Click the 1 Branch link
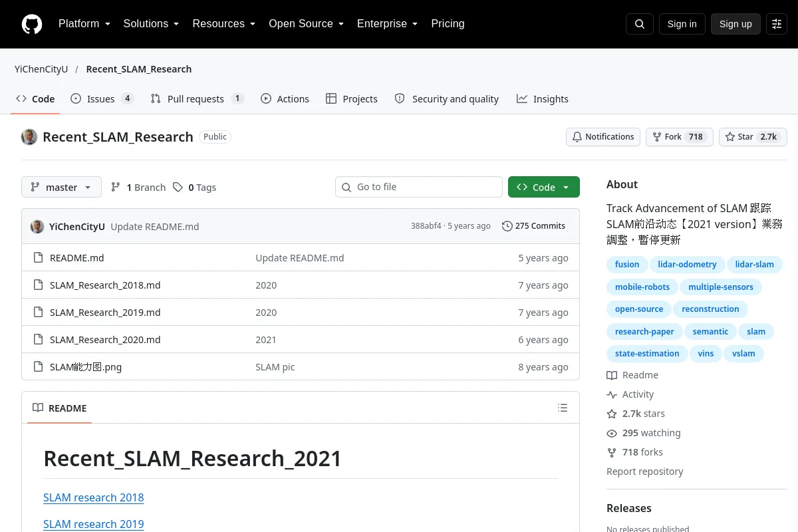798x532 pixels. [138, 188]
